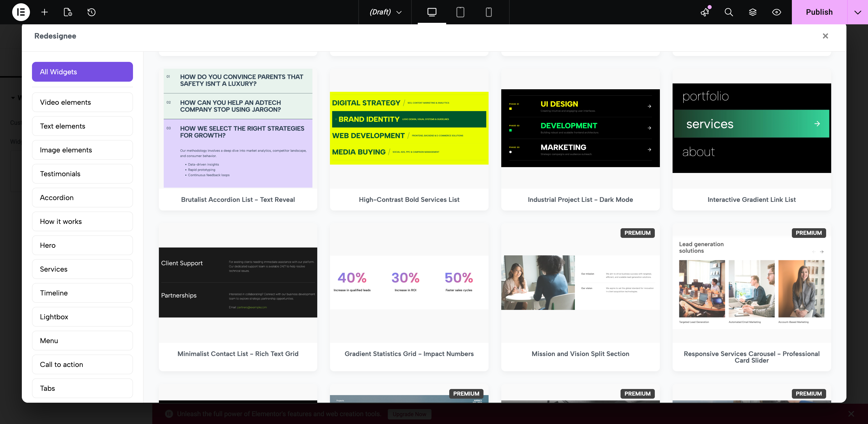Open the Finder search icon

[729, 12]
